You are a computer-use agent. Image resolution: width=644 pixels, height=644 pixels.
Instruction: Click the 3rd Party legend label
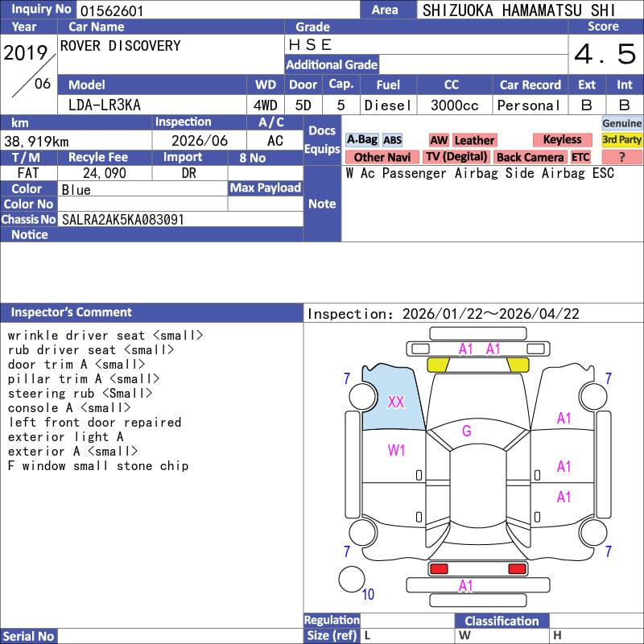coord(621,140)
